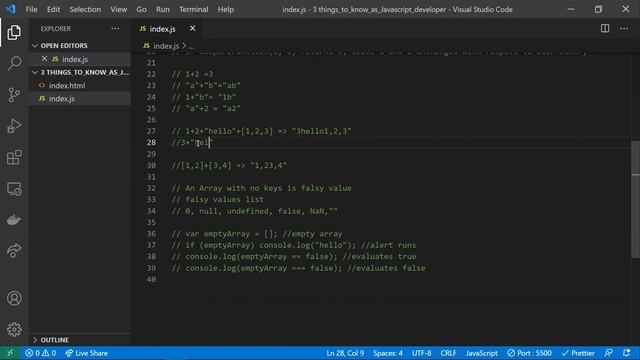
Task: Open the File menu
Action: (x=31, y=9)
